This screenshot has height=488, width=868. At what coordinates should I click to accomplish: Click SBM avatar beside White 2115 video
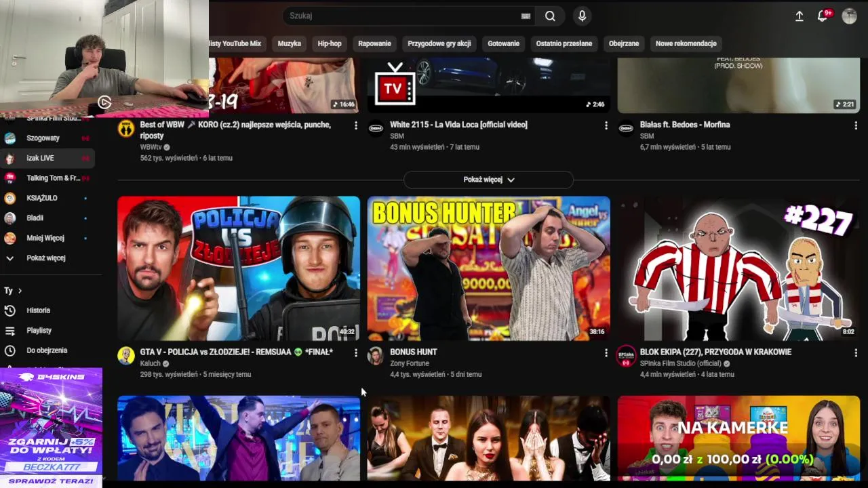(x=376, y=129)
